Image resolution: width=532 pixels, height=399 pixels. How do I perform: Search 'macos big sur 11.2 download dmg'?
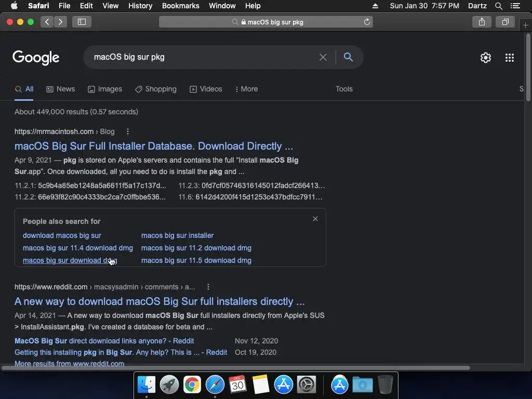196,248
